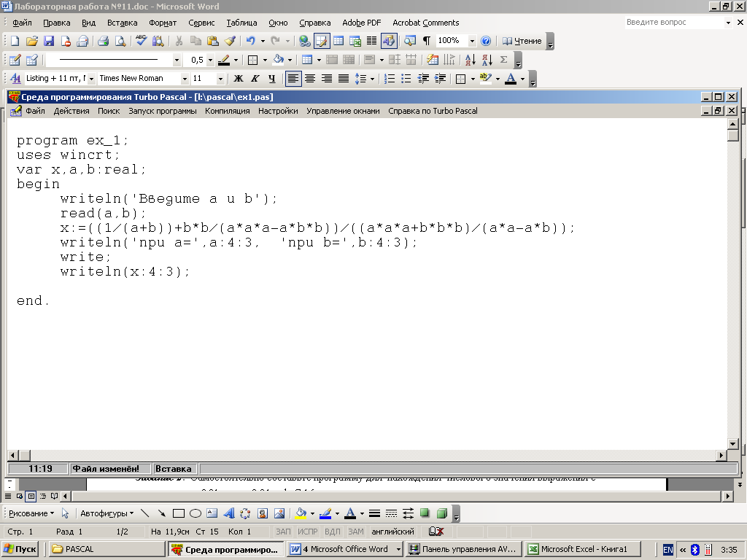Screen dimensions: 747x560
Task: Click the Reading mode button Чтение
Action: [522, 41]
